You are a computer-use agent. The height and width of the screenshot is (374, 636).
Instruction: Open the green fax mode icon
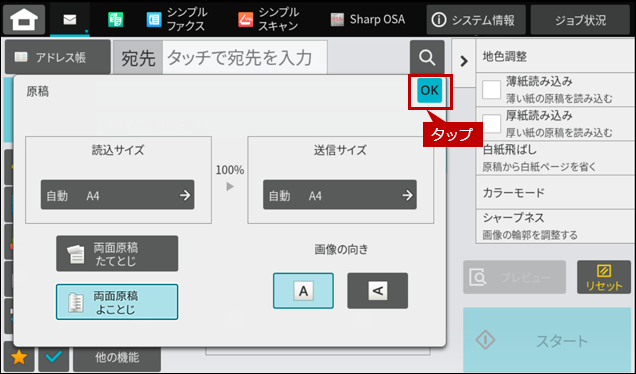116,19
